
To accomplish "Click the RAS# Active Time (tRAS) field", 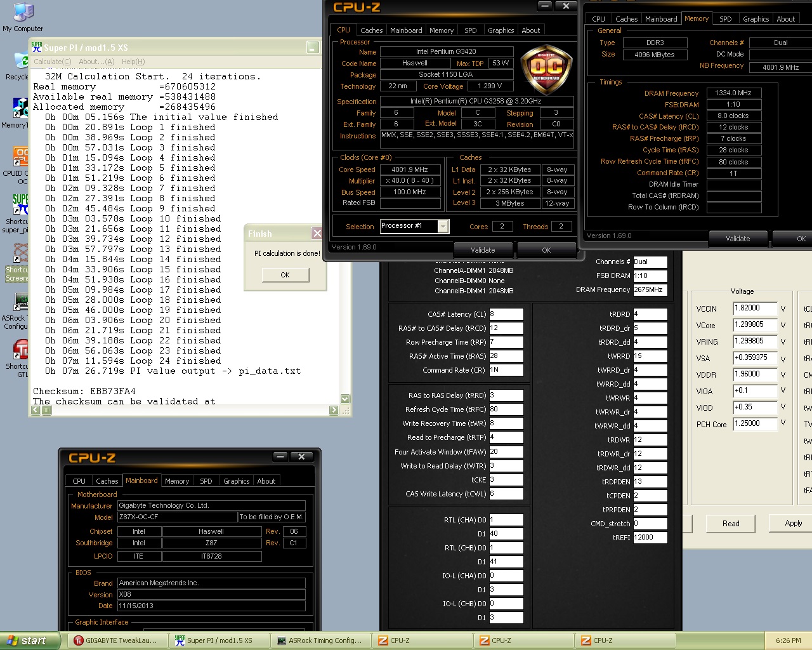I will (506, 356).
